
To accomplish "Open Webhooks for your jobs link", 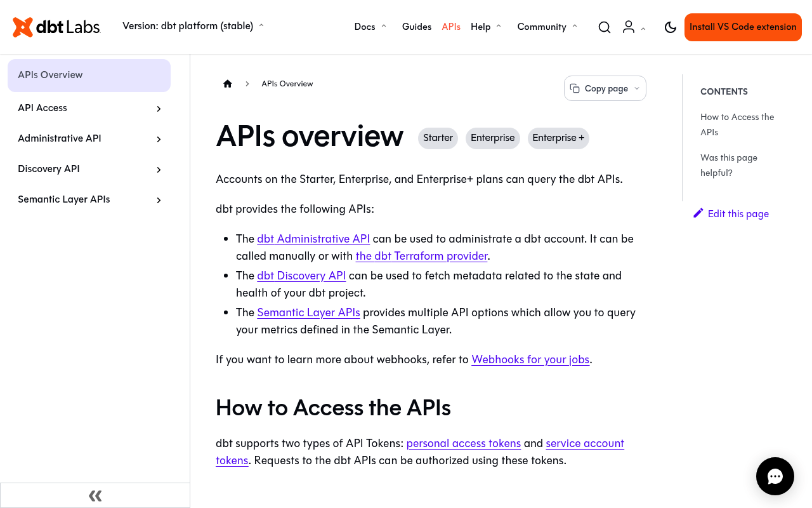I will [530, 359].
